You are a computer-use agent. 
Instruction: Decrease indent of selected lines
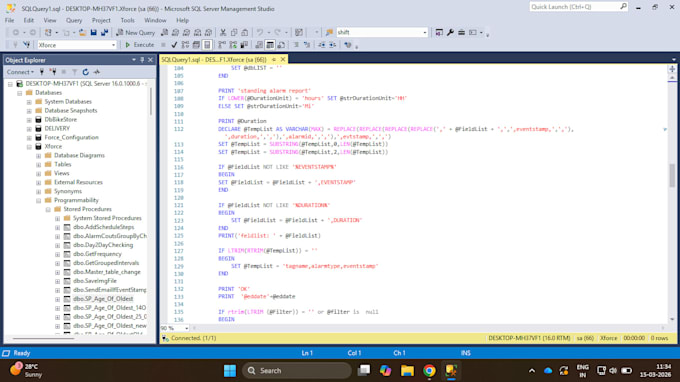point(321,45)
